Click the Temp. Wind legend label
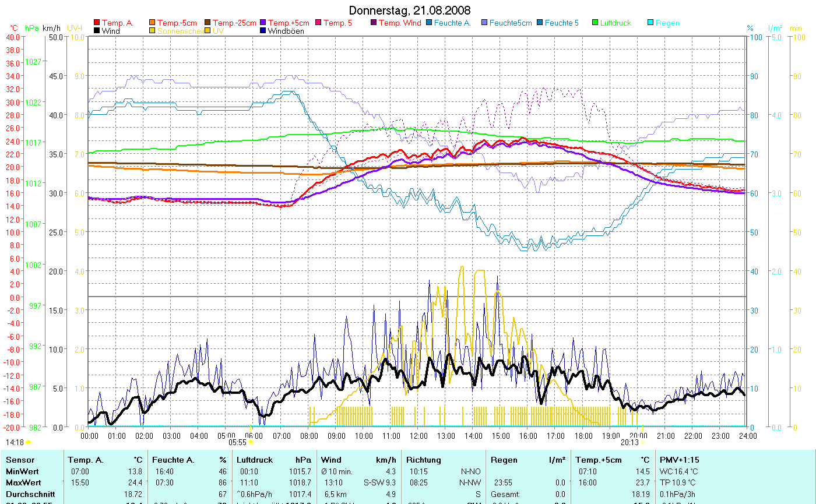Viewport: 816px width, 504px height. (400, 23)
